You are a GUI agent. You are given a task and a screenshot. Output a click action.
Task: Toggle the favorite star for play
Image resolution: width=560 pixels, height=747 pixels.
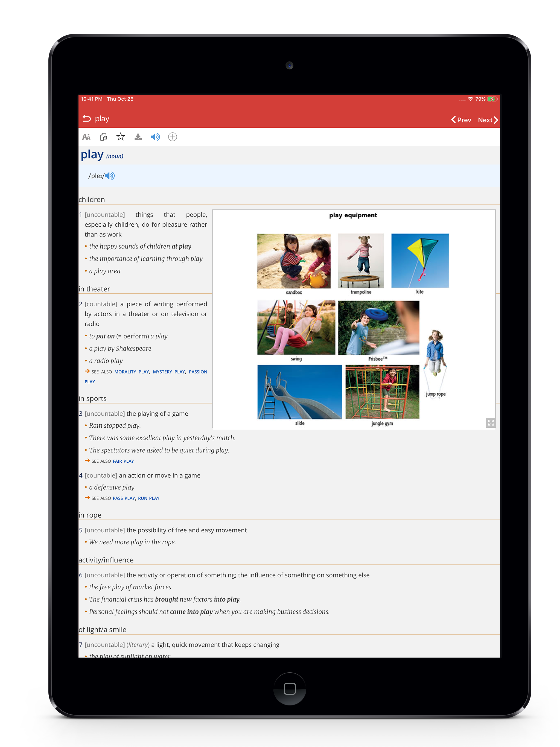pyautogui.click(x=121, y=137)
